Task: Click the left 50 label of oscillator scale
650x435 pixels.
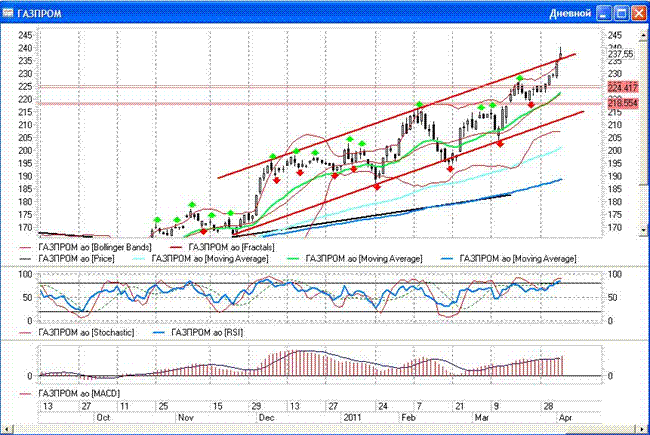Action: [27, 297]
